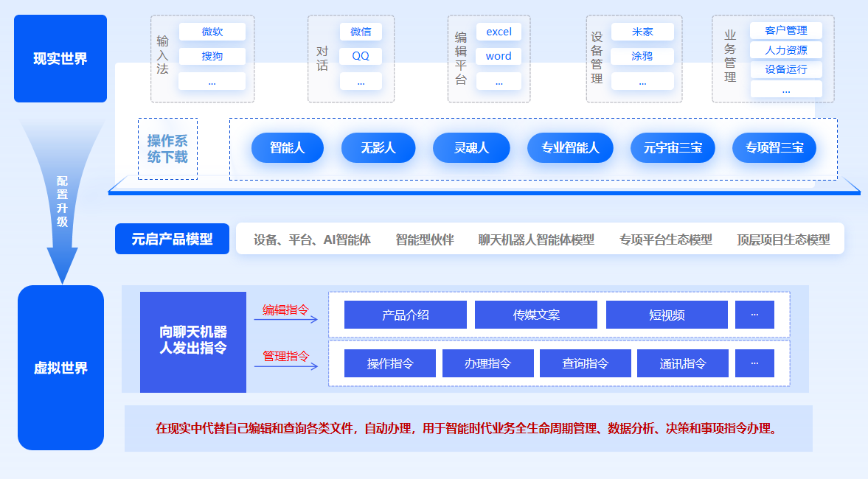Click the 元宇宙三宝 pill button
The width and height of the screenshot is (868, 479).
pos(673,148)
